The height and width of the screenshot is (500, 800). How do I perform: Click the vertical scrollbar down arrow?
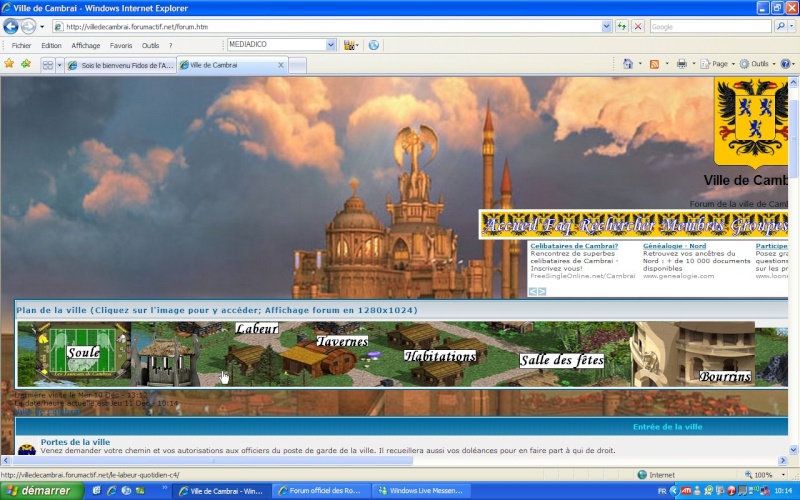click(793, 449)
